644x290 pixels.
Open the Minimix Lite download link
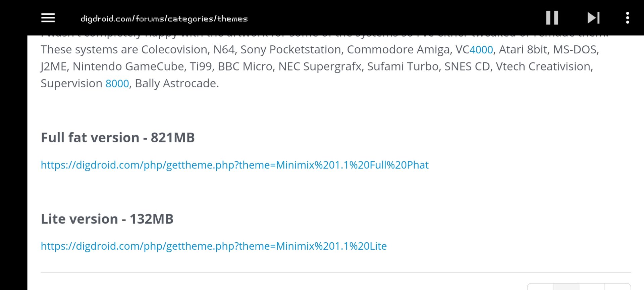(214, 246)
